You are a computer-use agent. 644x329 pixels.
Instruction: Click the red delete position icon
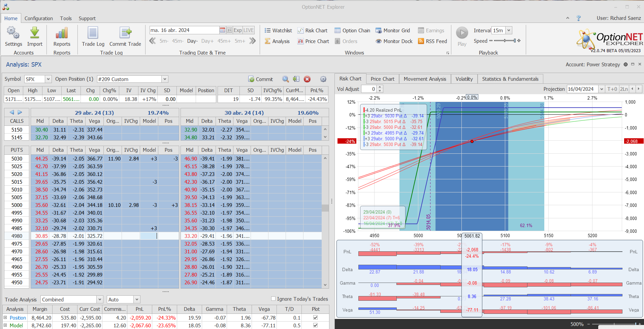click(307, 79)
